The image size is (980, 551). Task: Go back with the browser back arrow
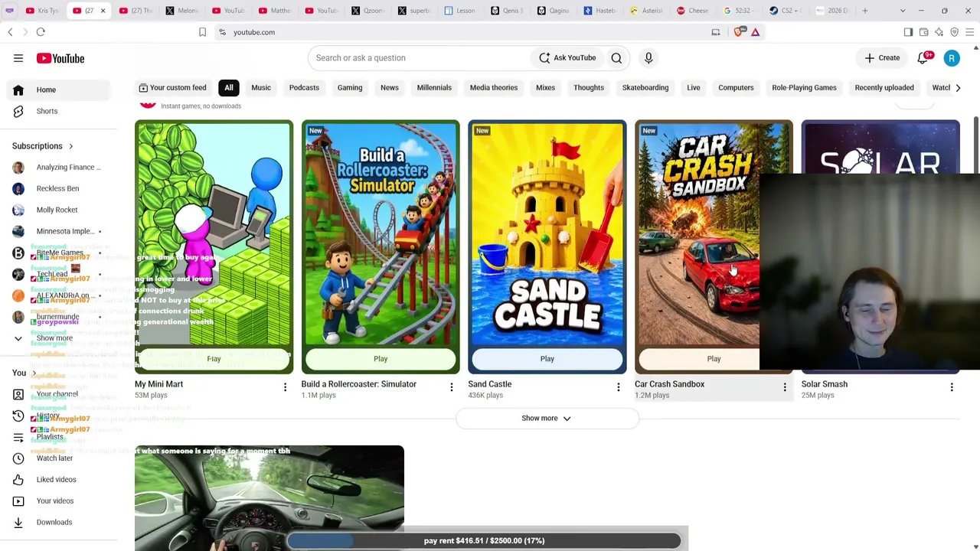click(10, 32)
